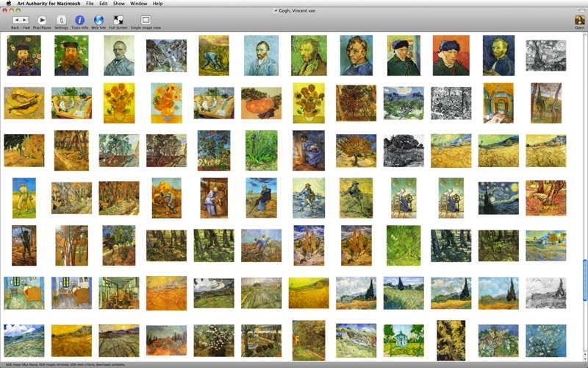The height and width of the screenshot is (368, 588).
Task: Select the hospital ward interior thumbnail
Action: click(119, 293)
